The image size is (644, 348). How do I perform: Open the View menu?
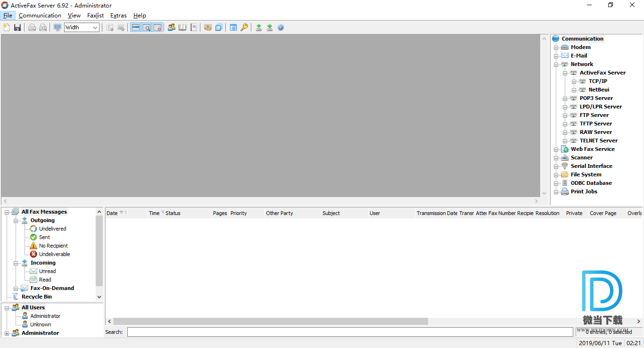[74, 16]
